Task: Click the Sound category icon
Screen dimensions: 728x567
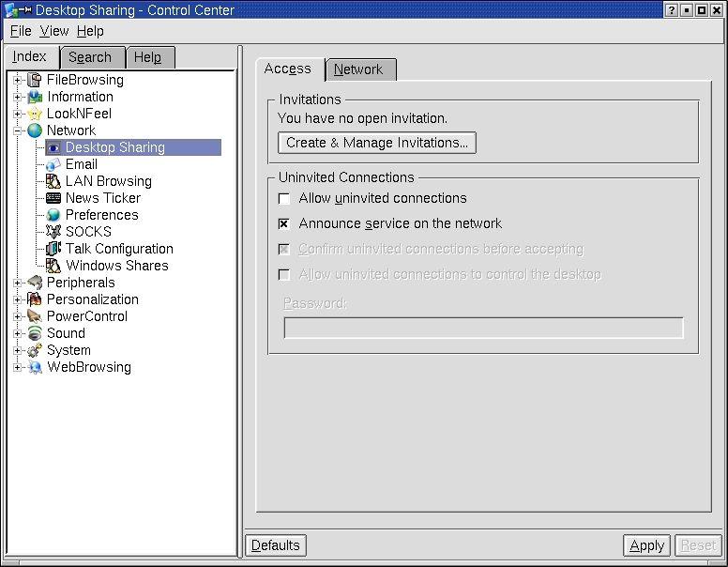Action: tap(35, 333)
